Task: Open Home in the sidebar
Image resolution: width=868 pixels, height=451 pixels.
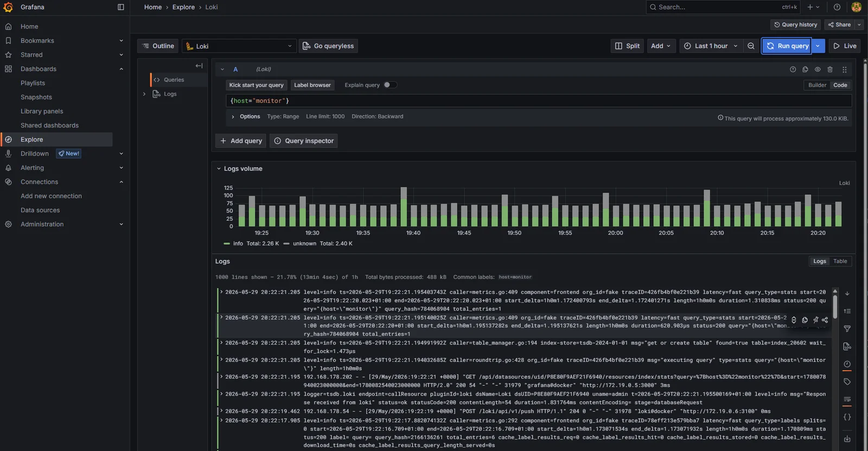Action: pyautogui.click(x=29, y=27)
